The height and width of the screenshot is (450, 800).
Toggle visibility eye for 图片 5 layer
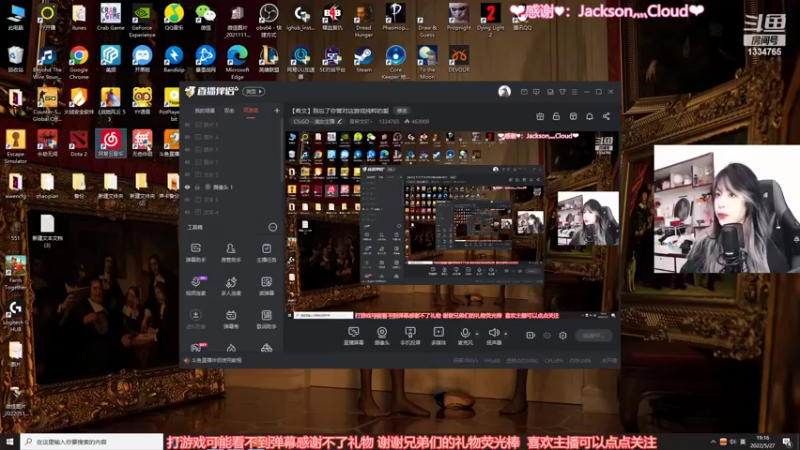(187, 124)
